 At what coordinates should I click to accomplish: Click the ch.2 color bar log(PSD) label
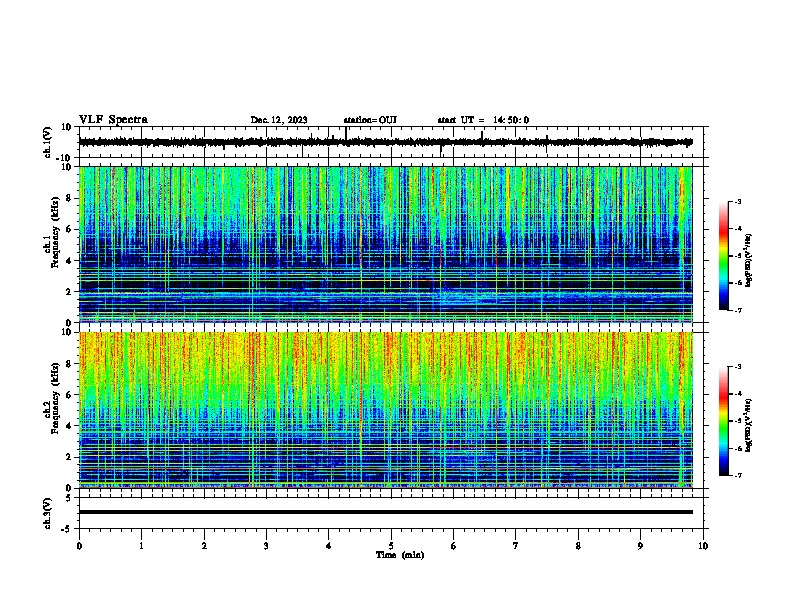tap(749, 426)
